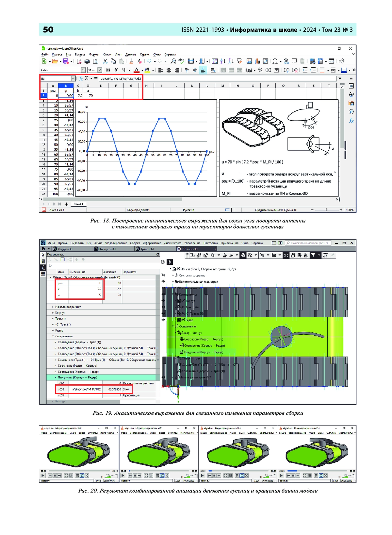Viewport: 392px width, 535px height.
Task: Open the font size dropdown in Calc
Action: 99,70
